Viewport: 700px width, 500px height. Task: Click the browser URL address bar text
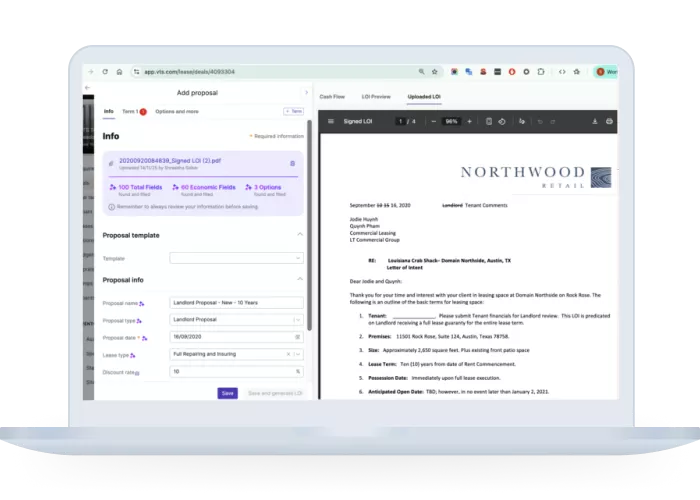(x=189, y=72)
